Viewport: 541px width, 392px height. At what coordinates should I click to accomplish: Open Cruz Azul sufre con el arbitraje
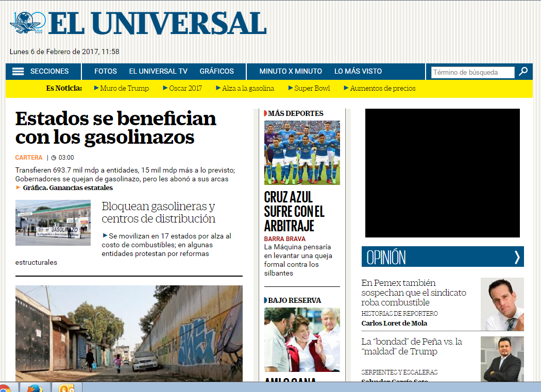(294, 212)
